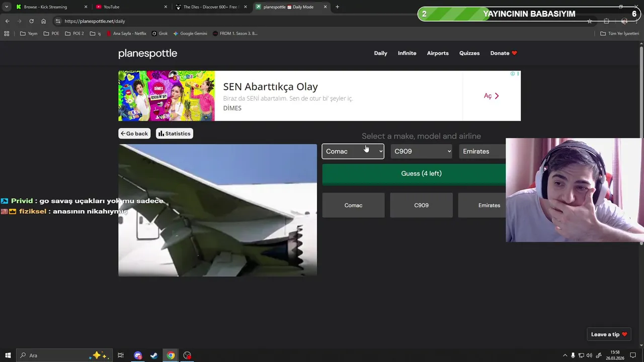Click the Task View taskbar icon
Viewport: 644px width, 362px height.
(121, 355)
